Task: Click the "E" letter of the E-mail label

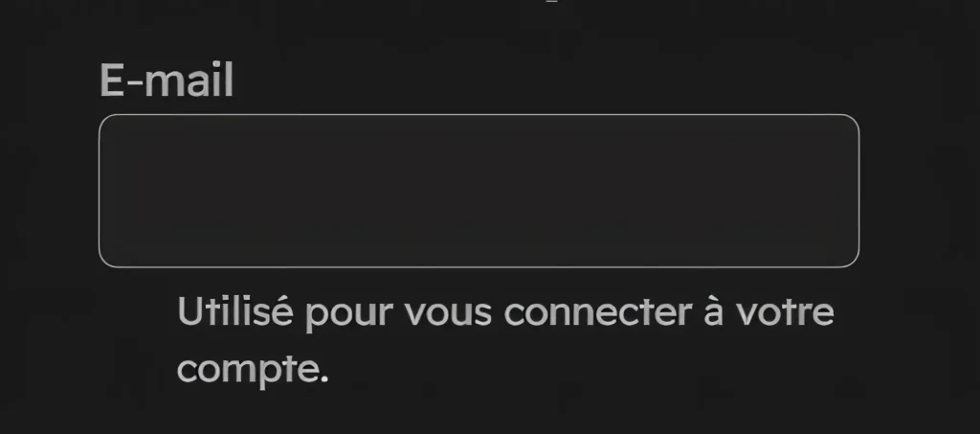Action: tap(112, 80)
